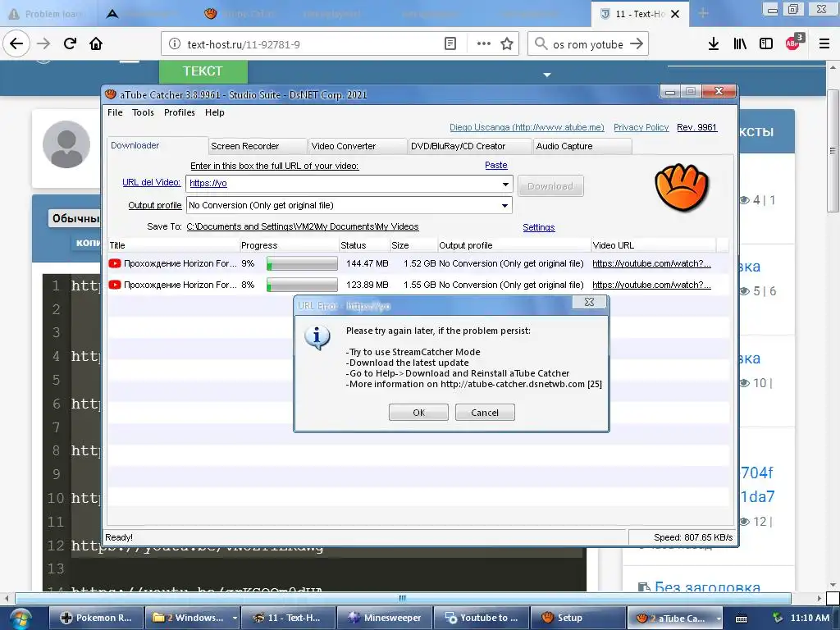Open page actions three-dot menu
Screen dimensions: 840x630
pyautogui.click(x=484, y=44)
